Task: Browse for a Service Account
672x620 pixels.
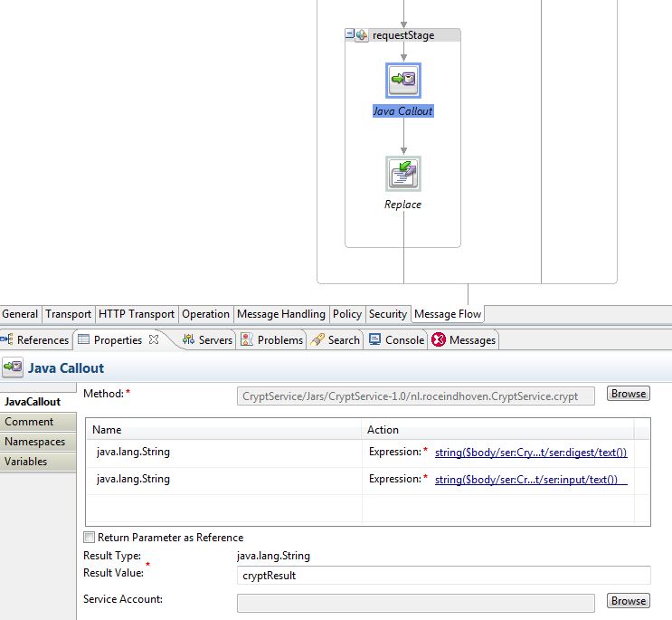Action: point(628,601)
